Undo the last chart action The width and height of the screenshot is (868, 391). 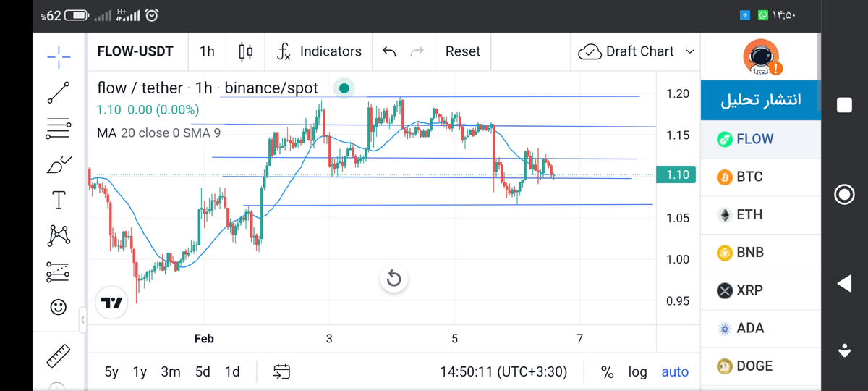point(389,51)
